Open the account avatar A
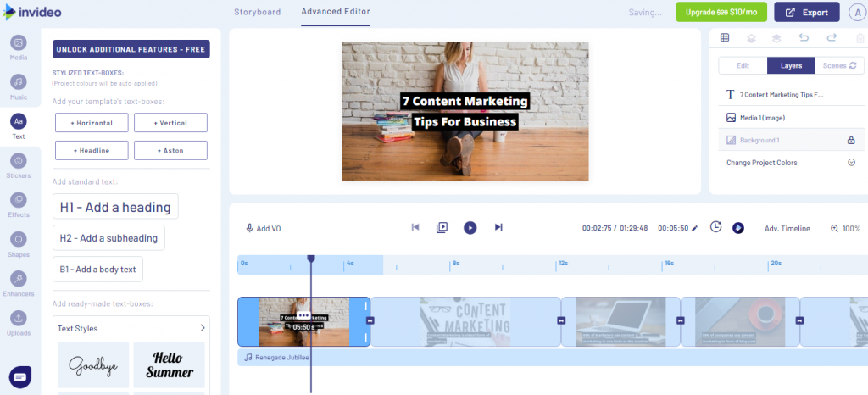The image size is (868, 395). [x=858, y=12]
